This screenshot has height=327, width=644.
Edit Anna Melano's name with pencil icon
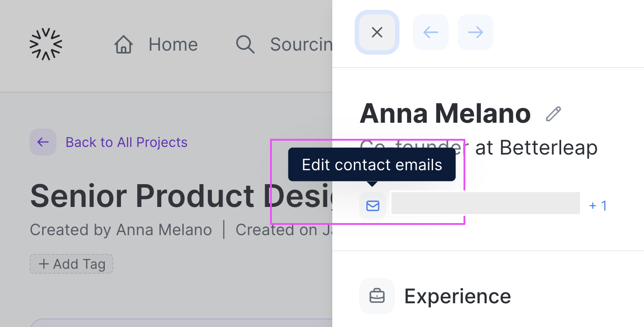[554, 114]
